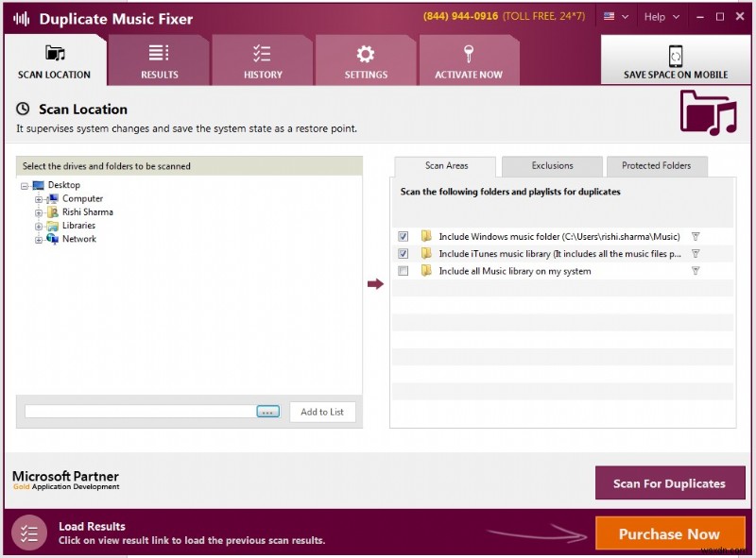
Task: Switch to the Exclusions tab
Action: (552, 166)
